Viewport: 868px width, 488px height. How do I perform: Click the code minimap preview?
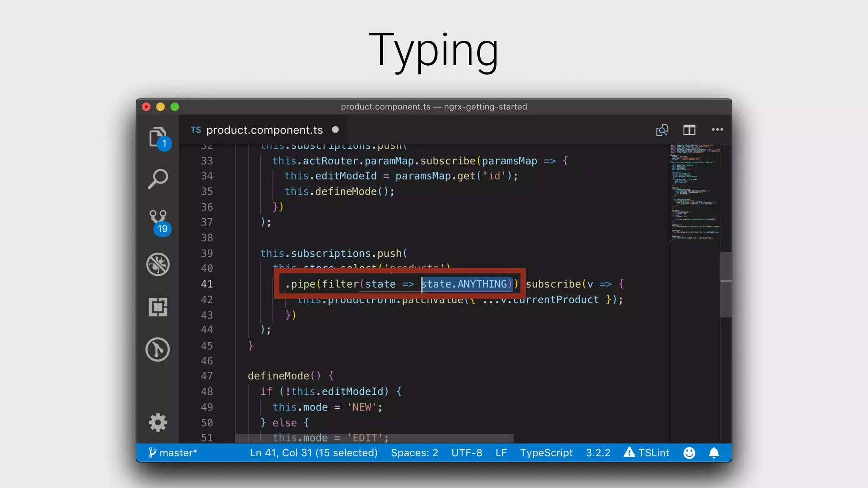694,193
